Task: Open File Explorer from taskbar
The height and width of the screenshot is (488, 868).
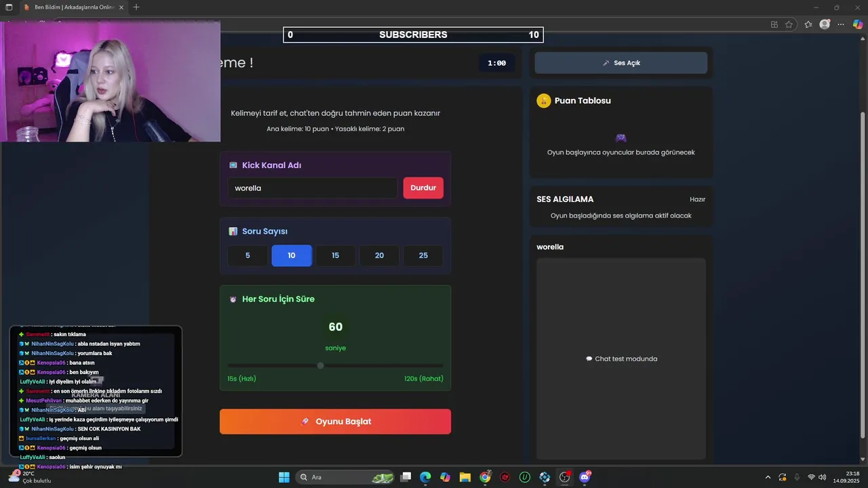Action: (x=465, y=477)
